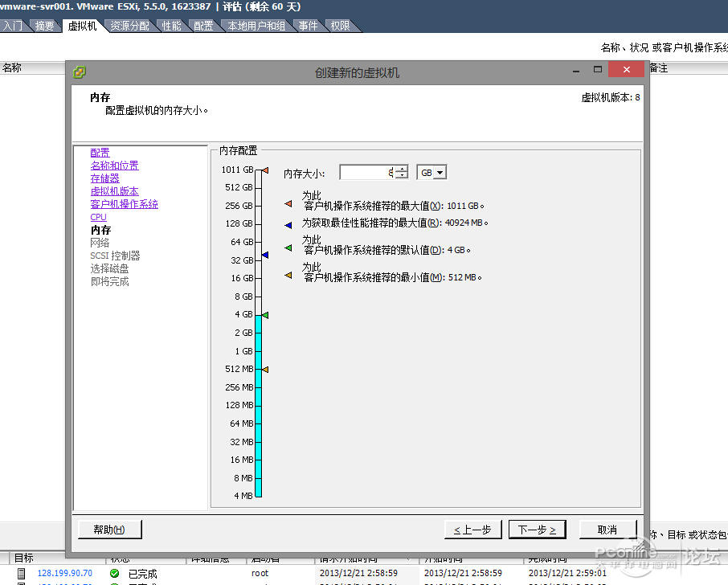This screenshot has height=585, width=728.
Task: Click the 帮助(H) button
Action: coord(109,530)
